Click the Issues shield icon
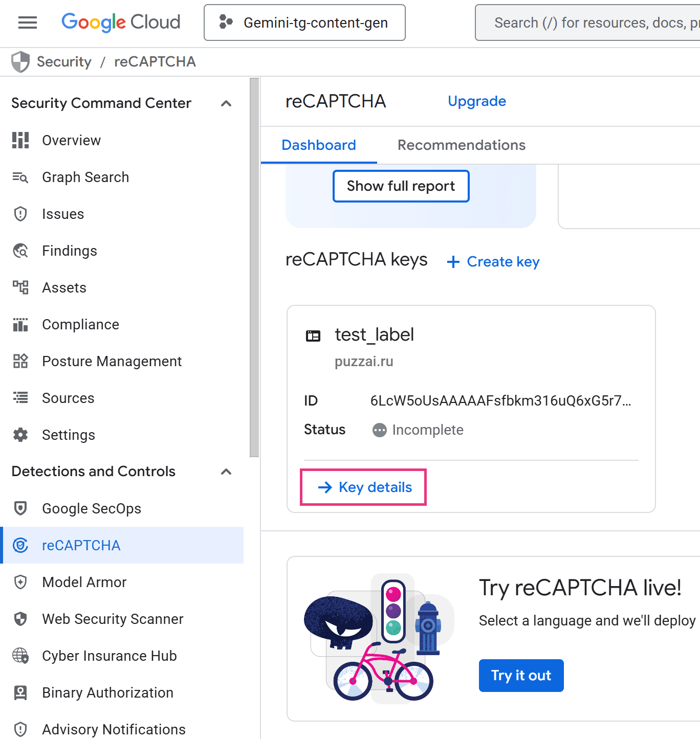 [20, 214]
